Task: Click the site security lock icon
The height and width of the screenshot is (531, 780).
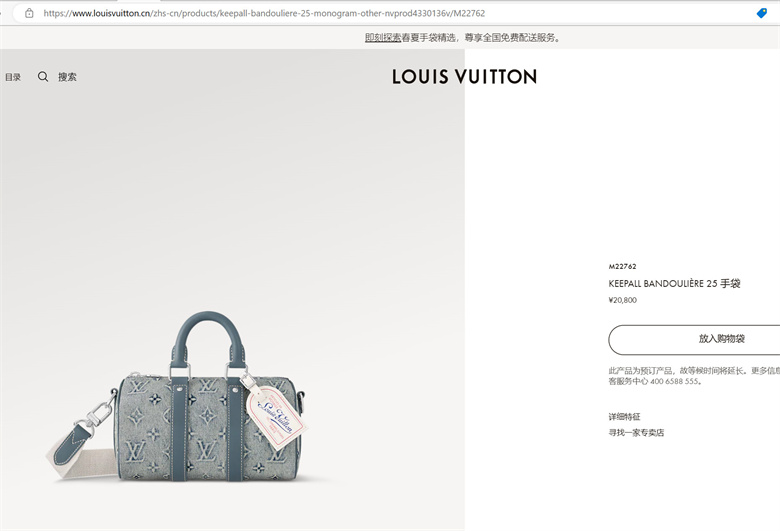Action: coord(29,13)
